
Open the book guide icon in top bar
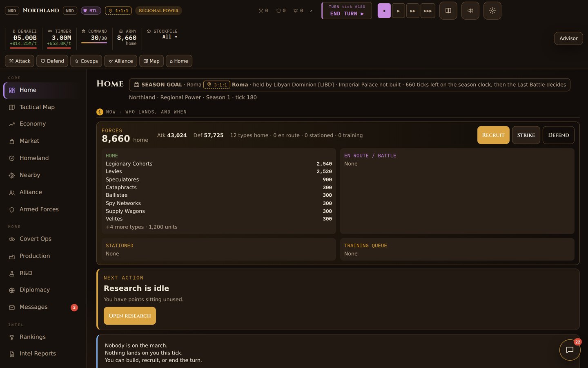[x=448, y=11]
